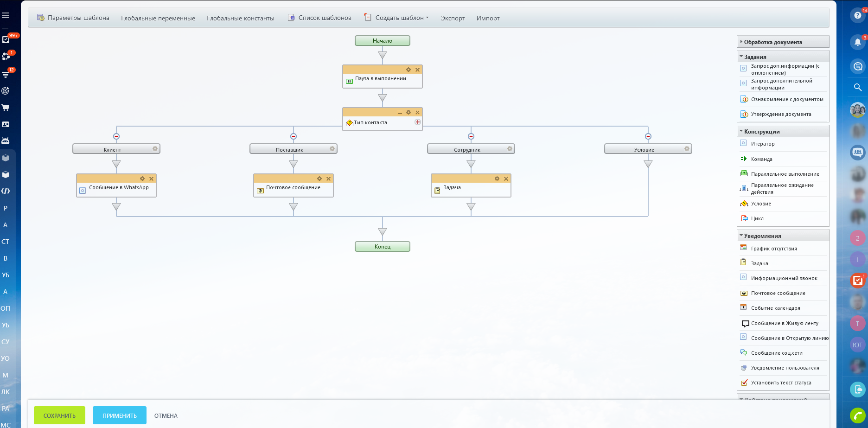This screenshot has width=868, height=428.
Task: Collapse the "Тип контакта" block with minimize
Action: pyautogui.click(x=400, y=113)
